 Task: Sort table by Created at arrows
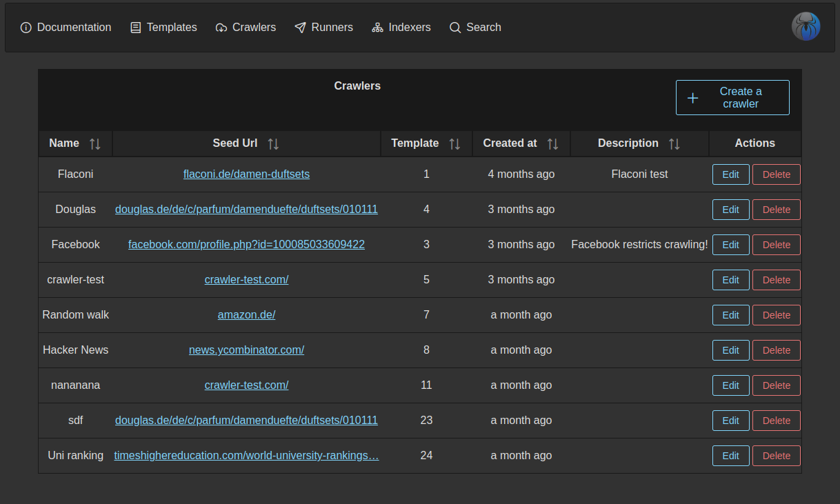(553, 144)
